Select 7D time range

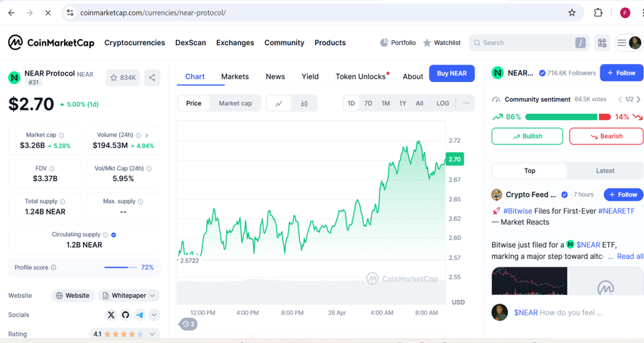pos(368,103)
